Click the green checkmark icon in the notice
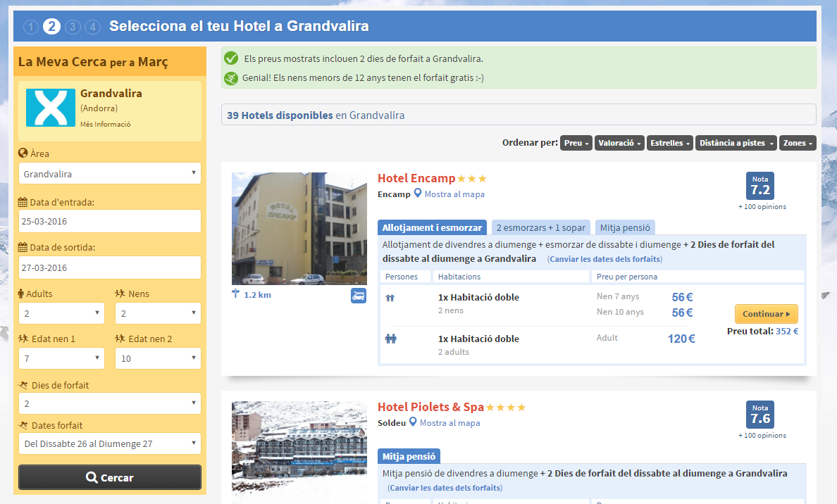Image resolution: width=837 pixels, height=504 pixels. pyautogui.click(x=231, y=58)
